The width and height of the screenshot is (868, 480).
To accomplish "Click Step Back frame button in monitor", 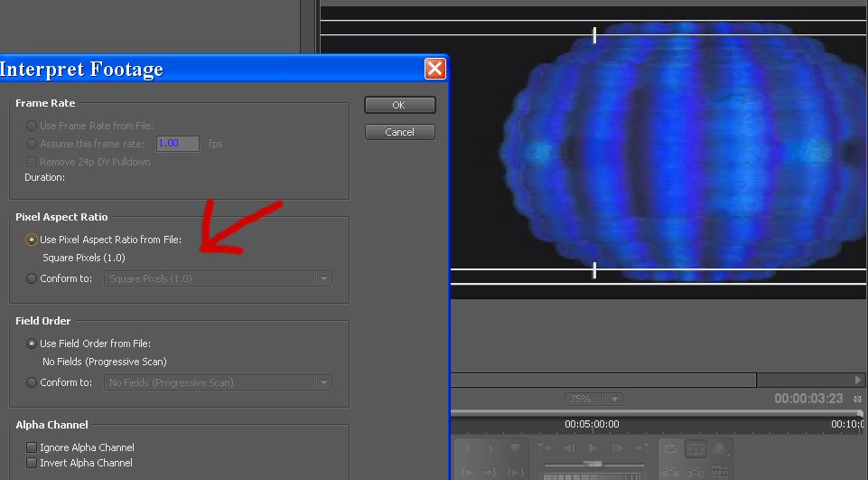I will click(570, 447).
